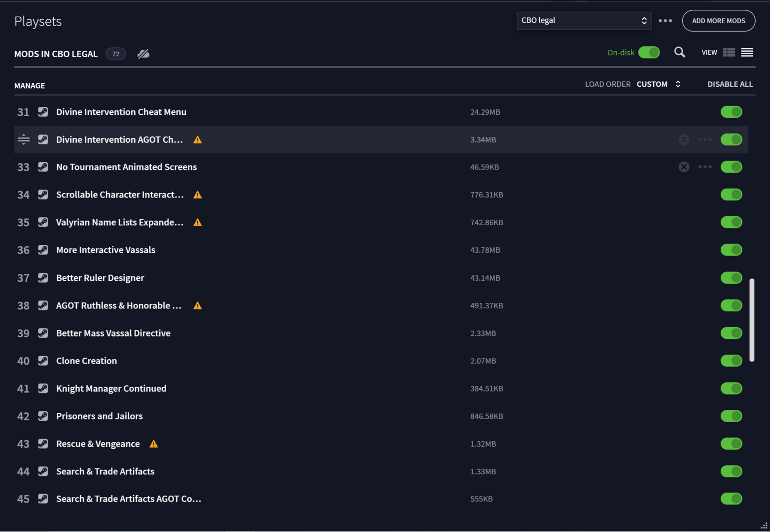Disable Prisoners and Jailors mod
This screenshot has width=770, height=532.
(x=731, y=416)
